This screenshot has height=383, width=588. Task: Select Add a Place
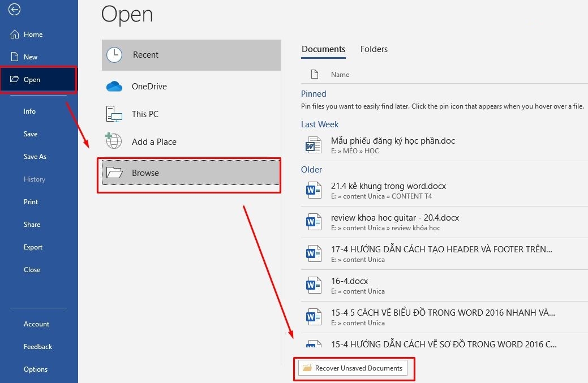pyautogui.click(x=191, y=141)
